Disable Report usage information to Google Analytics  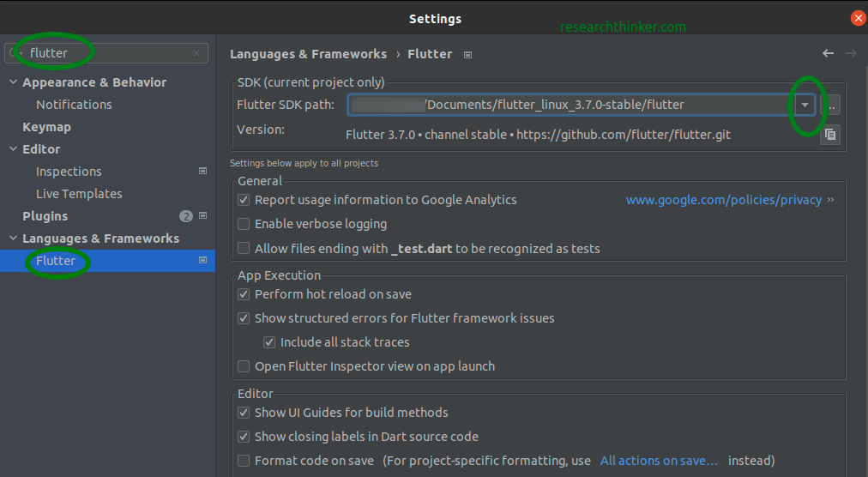[x=244, y=200]
